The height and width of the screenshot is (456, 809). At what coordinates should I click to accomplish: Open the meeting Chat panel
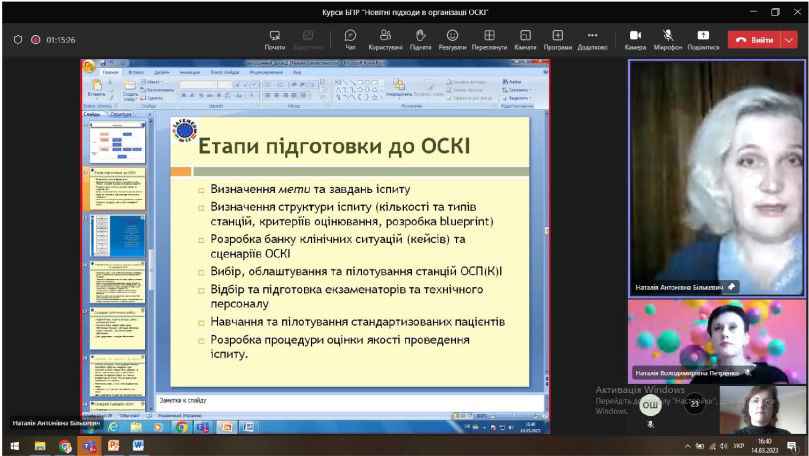click(x=350, y=39)
